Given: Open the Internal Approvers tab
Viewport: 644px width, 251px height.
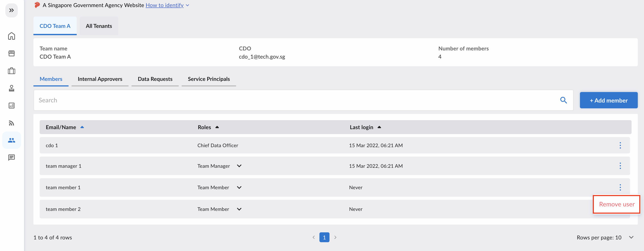Looking at the screenshot, I should point(100,79).
